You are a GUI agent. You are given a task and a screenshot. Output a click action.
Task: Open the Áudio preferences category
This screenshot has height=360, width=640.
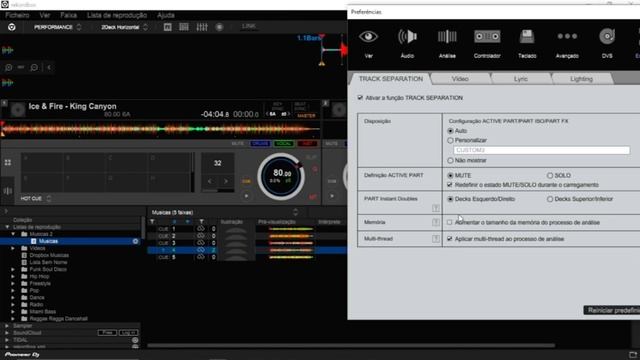pos(407,37)
